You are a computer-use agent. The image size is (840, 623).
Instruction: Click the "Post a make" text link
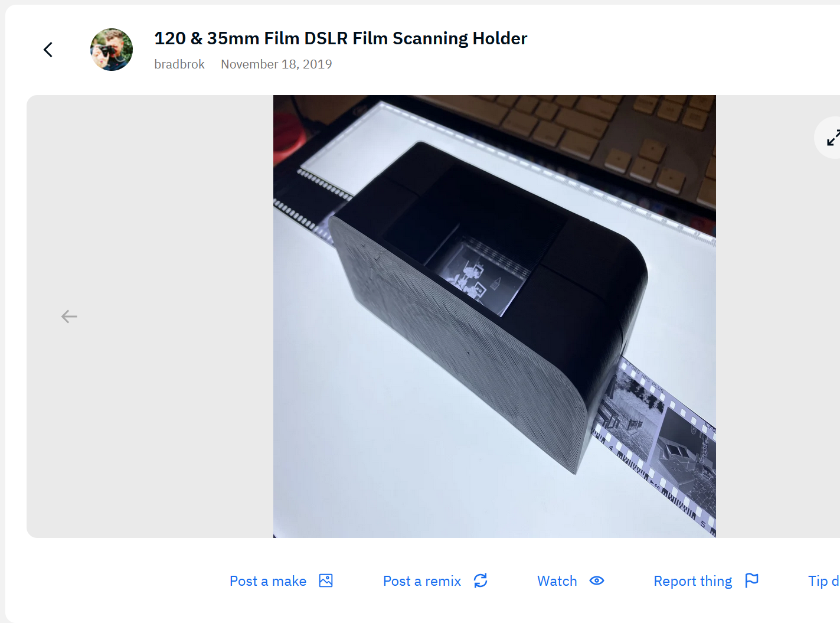(268, 581)
